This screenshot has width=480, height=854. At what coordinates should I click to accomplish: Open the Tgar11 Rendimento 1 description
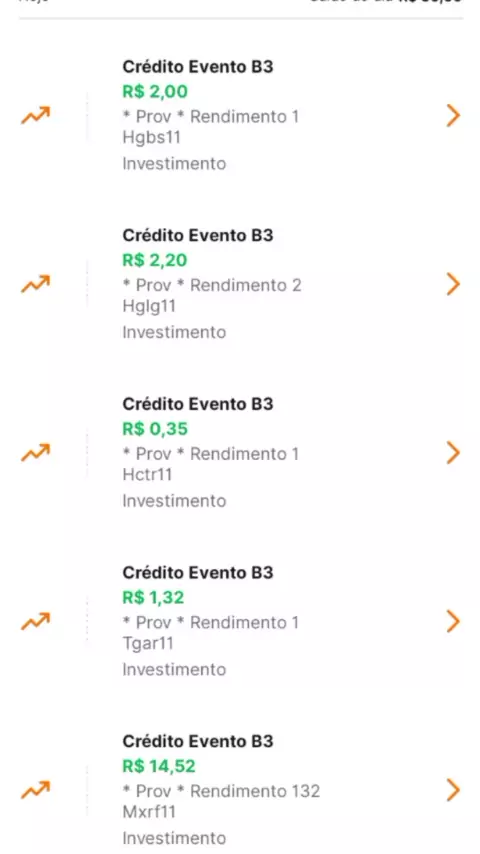click(x=211, y=633)
